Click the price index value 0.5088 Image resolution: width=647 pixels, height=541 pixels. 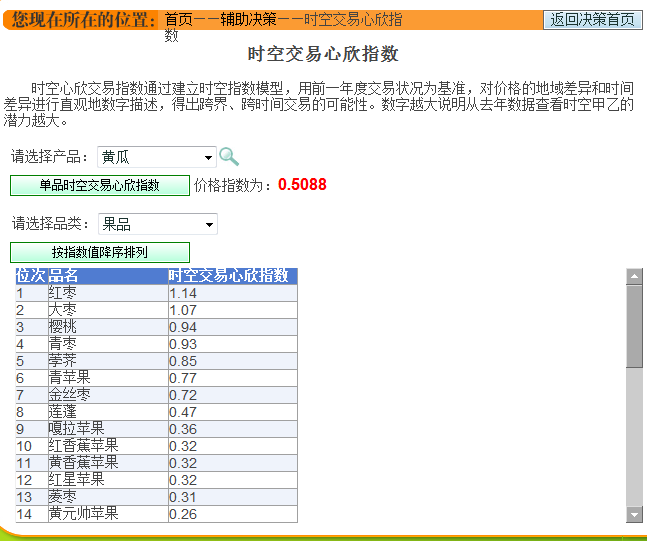(x=302, y=185)
